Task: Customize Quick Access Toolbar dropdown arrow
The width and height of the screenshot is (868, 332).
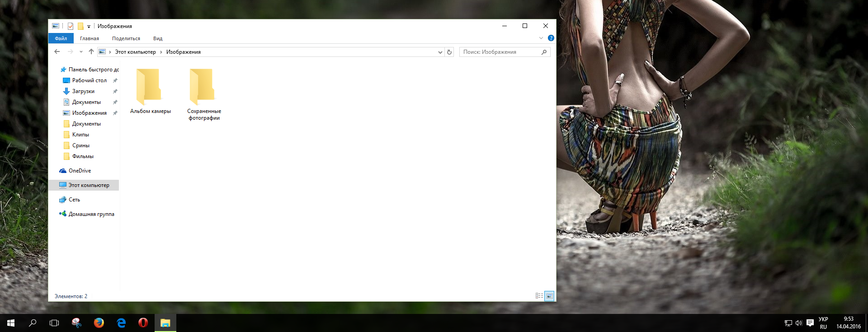Action: point(89,27)
